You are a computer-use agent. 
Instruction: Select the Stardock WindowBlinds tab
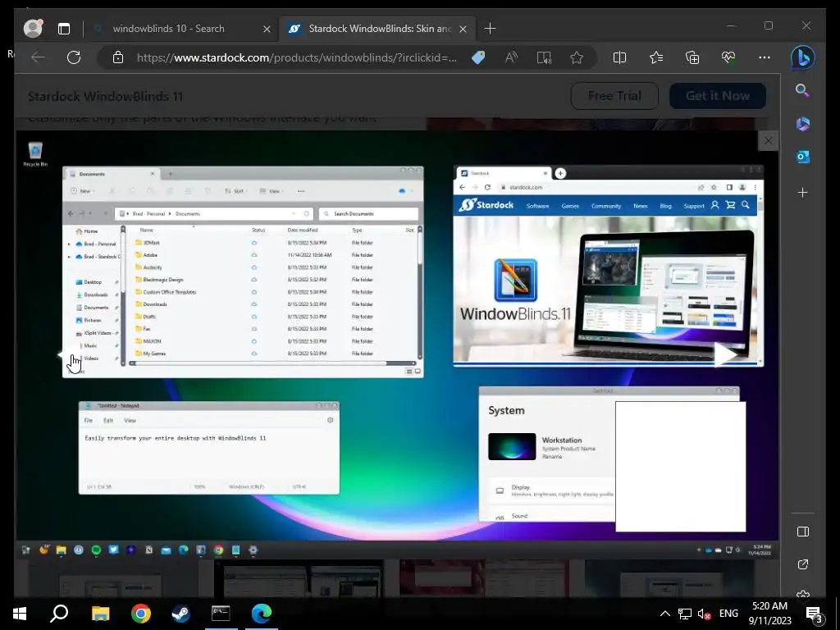coord(379,29)
